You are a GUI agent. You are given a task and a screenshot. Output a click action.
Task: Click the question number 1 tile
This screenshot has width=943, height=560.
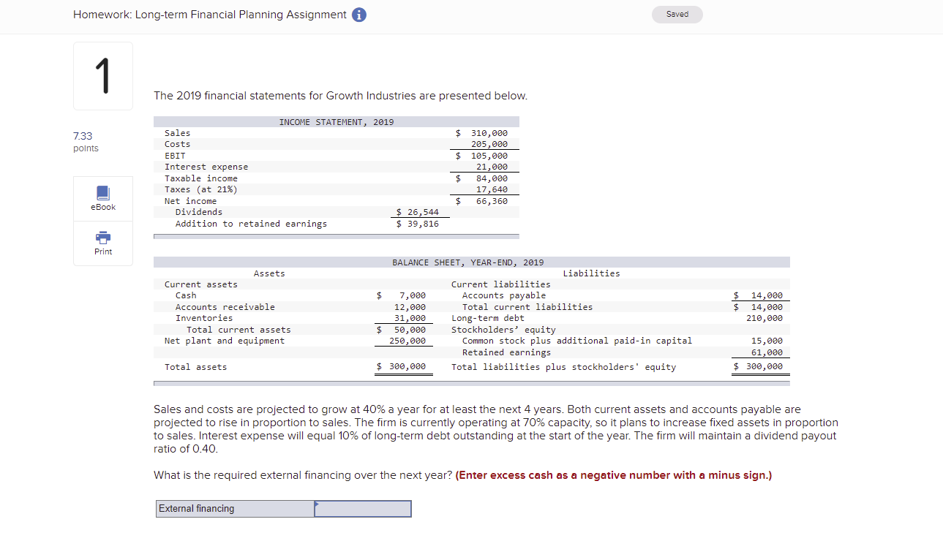tap(102, 75)
